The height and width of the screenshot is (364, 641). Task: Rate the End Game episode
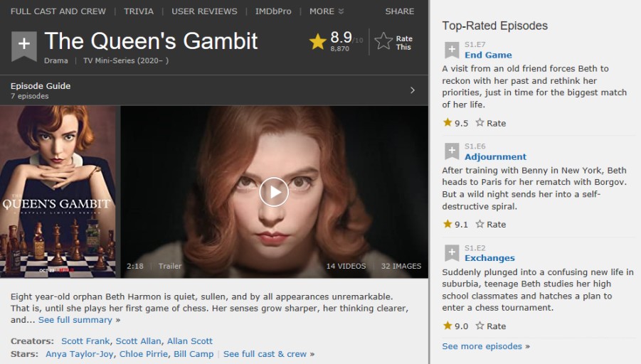tap(491, 123)
